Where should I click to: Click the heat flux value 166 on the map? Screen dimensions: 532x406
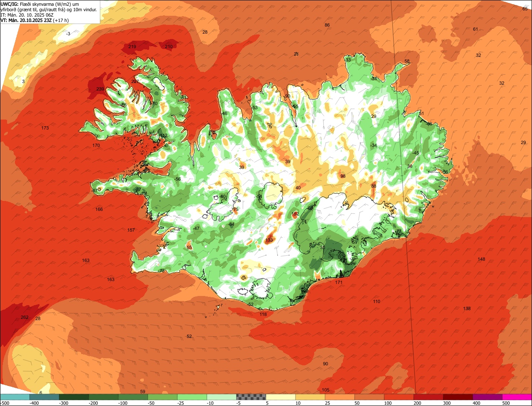coord(99,209)
